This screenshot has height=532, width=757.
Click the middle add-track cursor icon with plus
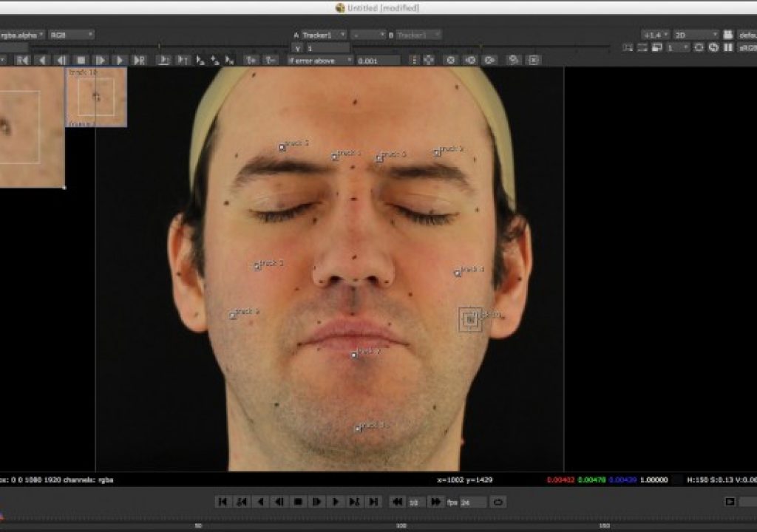coord(214,61)
